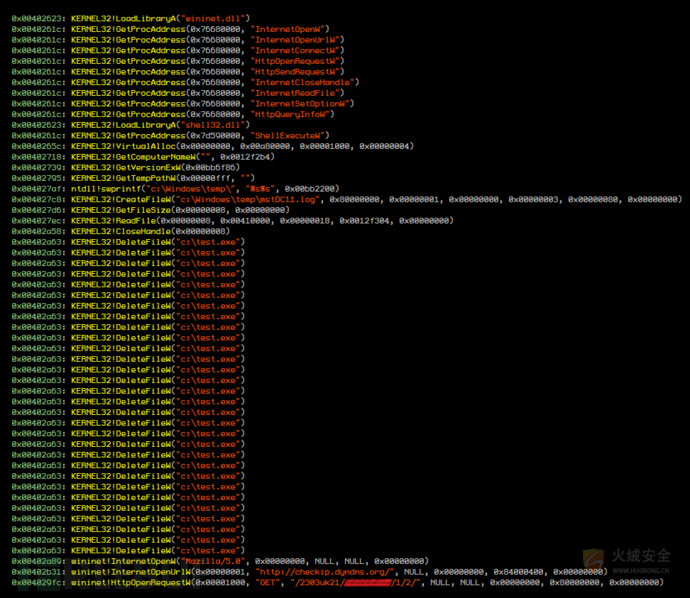Image resolution: width=690 pixels, height=598 pixels.
Task: Click the KERNEL32!GetVersionExW call
Action: (x=156, y=167)
